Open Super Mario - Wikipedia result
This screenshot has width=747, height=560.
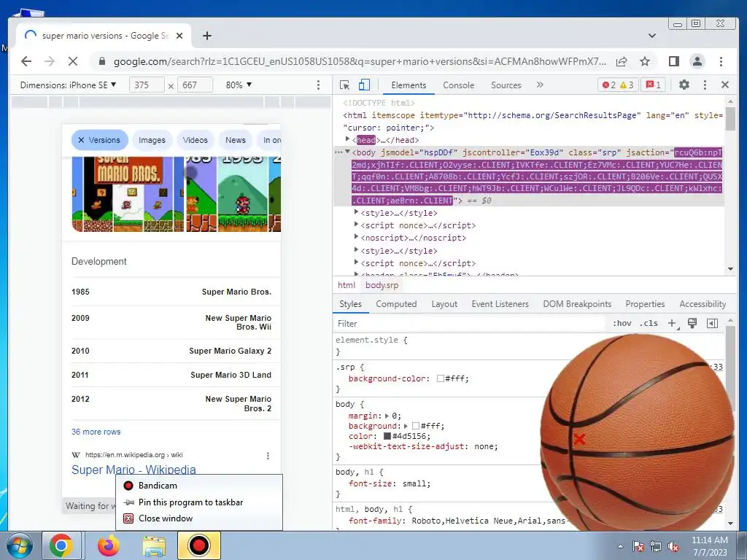point(133,470)
